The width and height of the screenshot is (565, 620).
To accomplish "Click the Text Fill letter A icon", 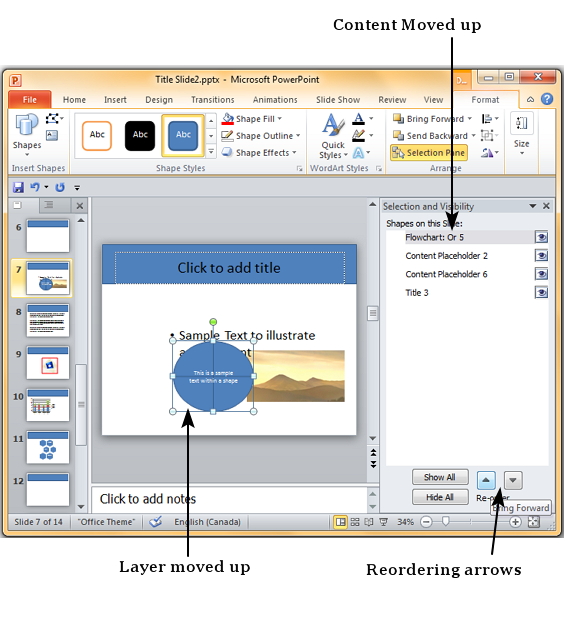I will (358, 118).
